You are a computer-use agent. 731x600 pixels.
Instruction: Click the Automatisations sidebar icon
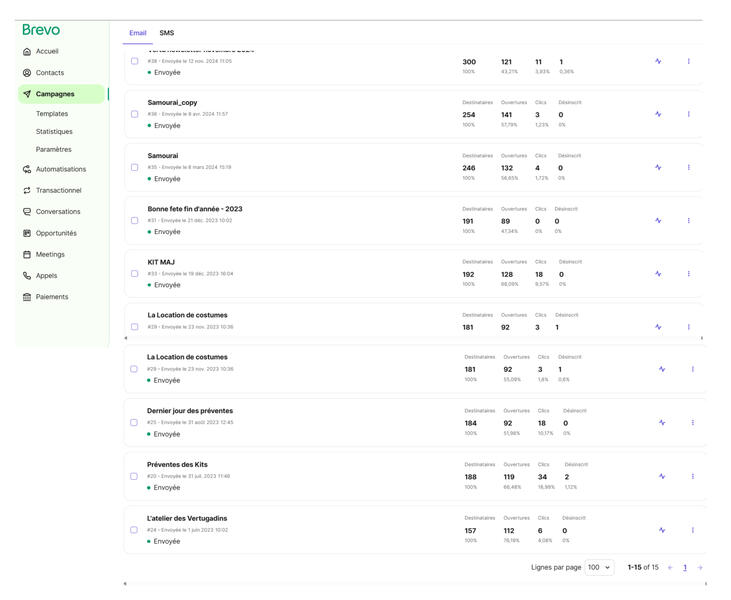tap(27, 169)
